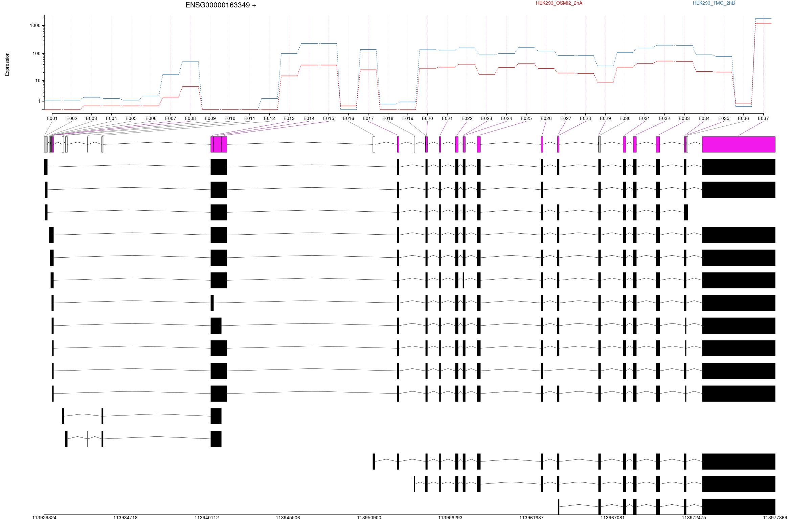Select genomic coordinate 113940112
This screenshot has width=812, height=524.
207,518
